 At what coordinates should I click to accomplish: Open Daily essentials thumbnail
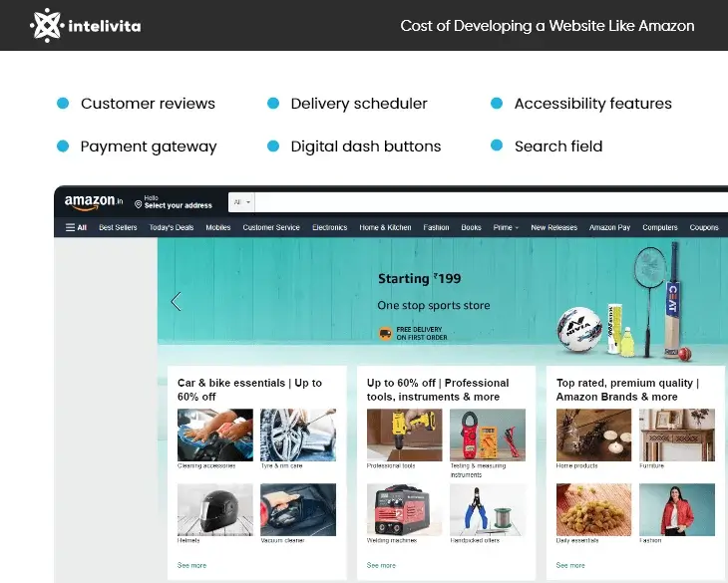point(593,509)
